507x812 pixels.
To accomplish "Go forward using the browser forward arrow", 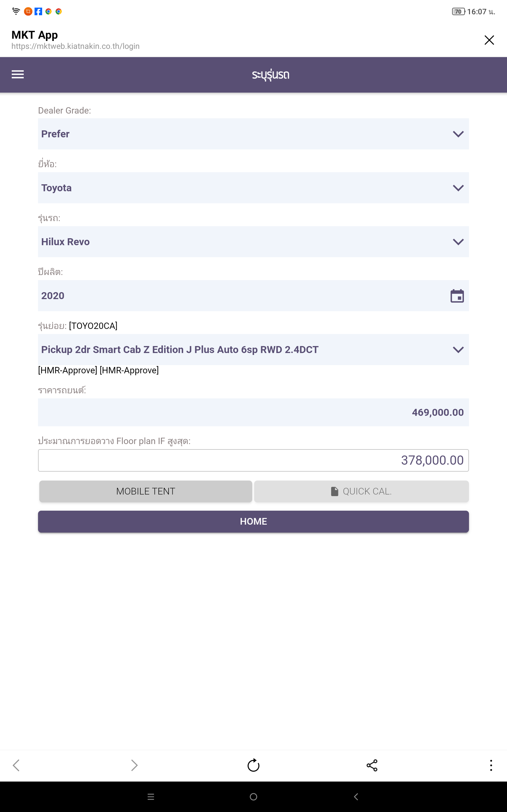I will pyautogui.click(x=134, y=765).
